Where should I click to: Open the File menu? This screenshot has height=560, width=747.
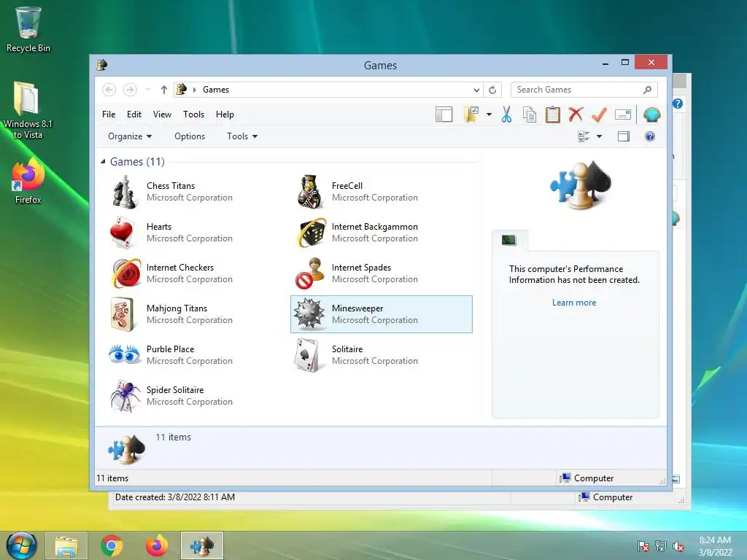109,114
